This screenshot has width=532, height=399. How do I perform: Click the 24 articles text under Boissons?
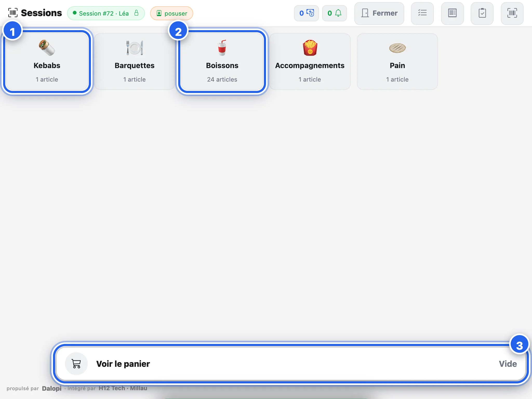click(x=222, y=79)
